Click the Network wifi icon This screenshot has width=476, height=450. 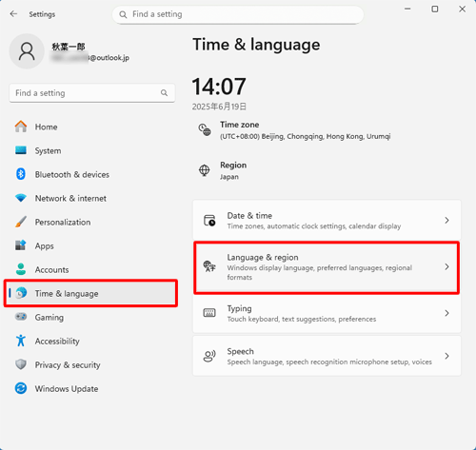click(x=21, y=198)
